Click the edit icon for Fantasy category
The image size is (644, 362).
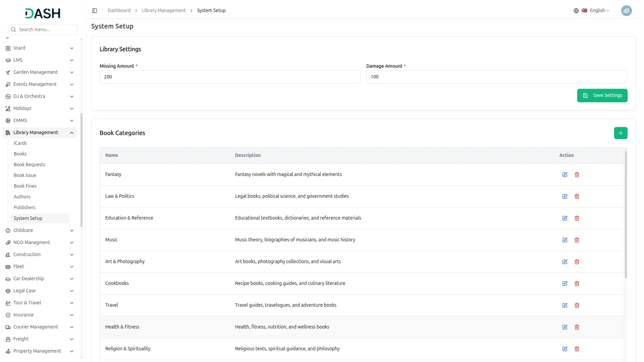pos(565,175)
